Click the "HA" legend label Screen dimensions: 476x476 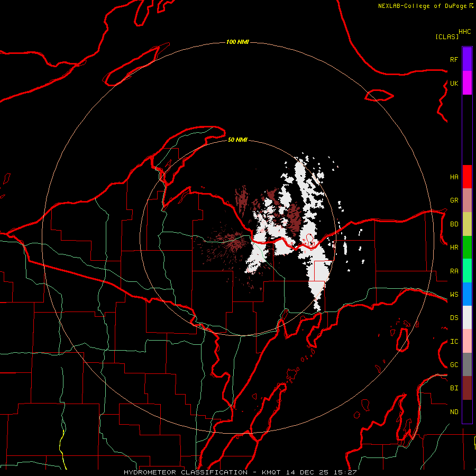pyautogui.click(x=454, y=177)
